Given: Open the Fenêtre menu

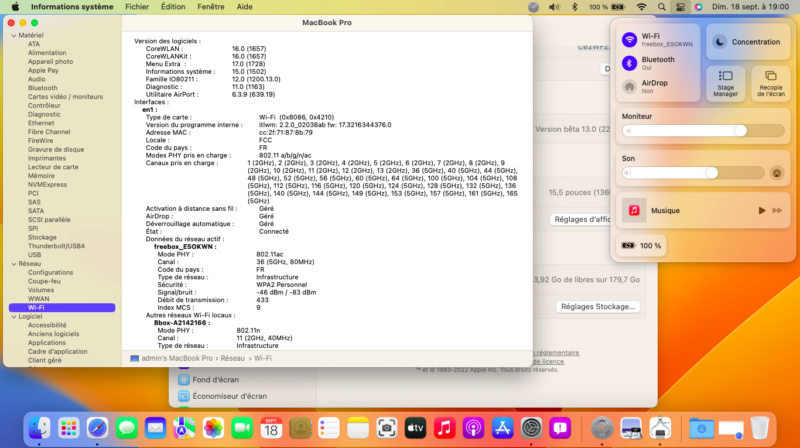Looking at the screenshot, I should point(211,7).
